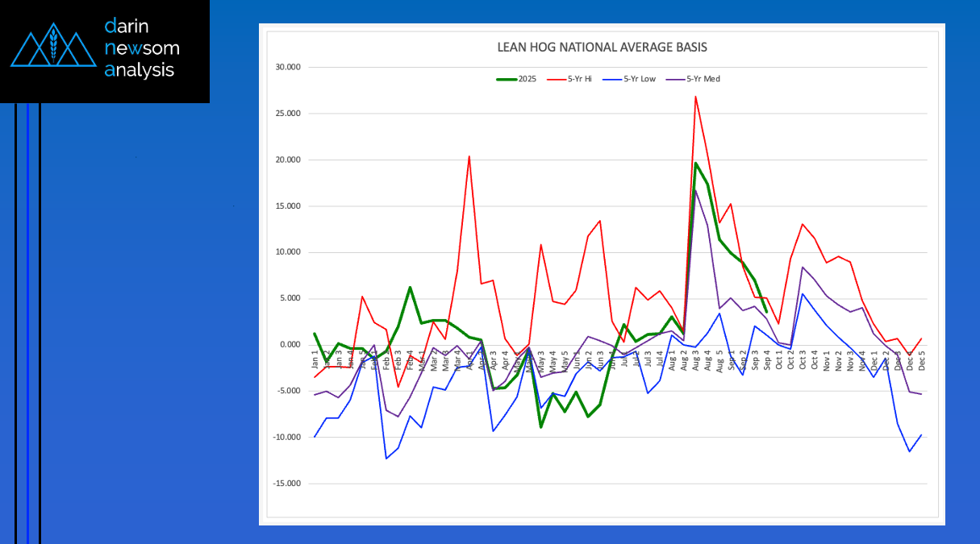Click the red line's April peak near 20
980x544 pixels.
tap(469, 156)
